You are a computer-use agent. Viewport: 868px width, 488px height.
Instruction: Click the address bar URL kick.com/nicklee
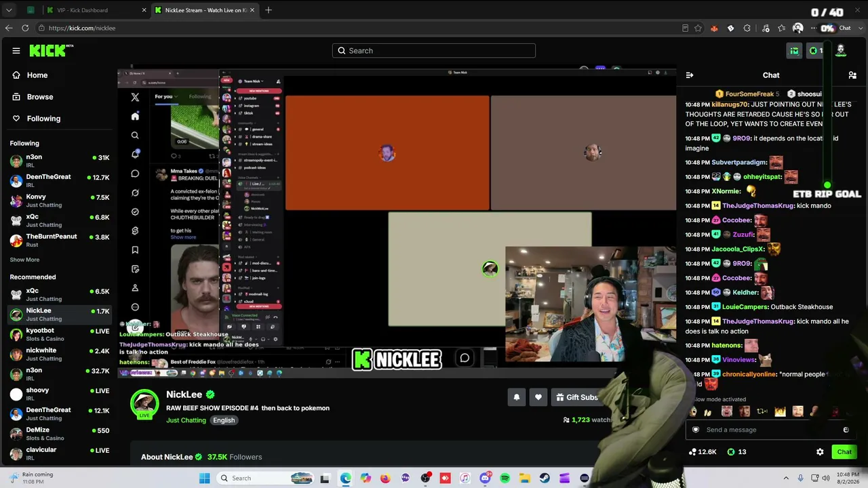coord(82,28)
